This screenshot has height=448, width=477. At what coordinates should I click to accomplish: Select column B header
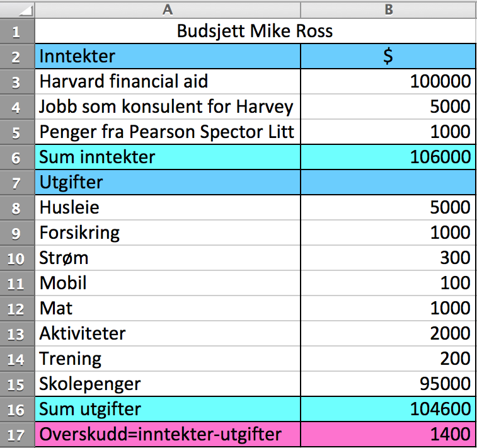click(388, 9)
